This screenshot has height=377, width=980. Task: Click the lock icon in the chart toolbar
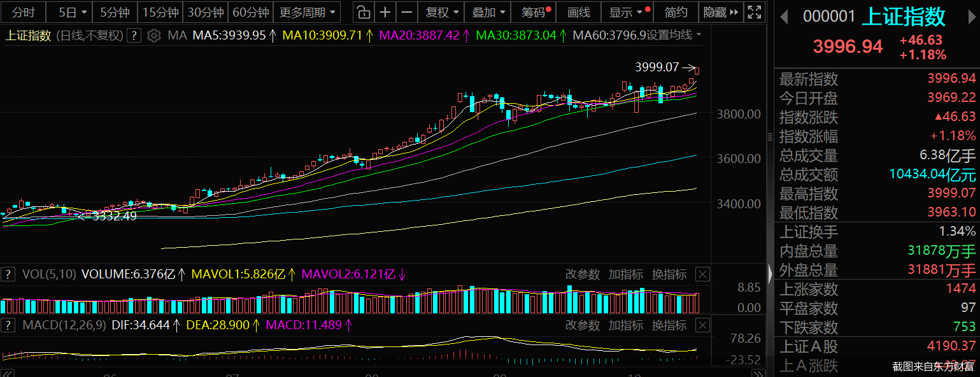362,12
